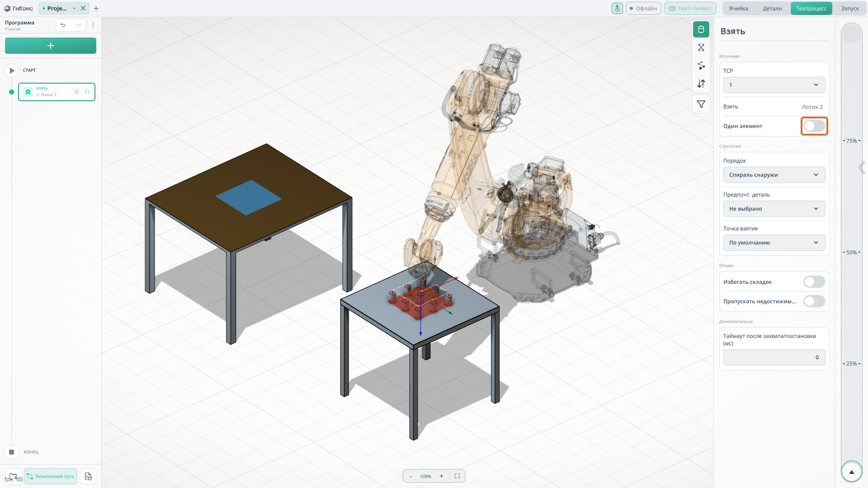Click the robot simulation icon
Screen dimensions: 868x488
617,8
